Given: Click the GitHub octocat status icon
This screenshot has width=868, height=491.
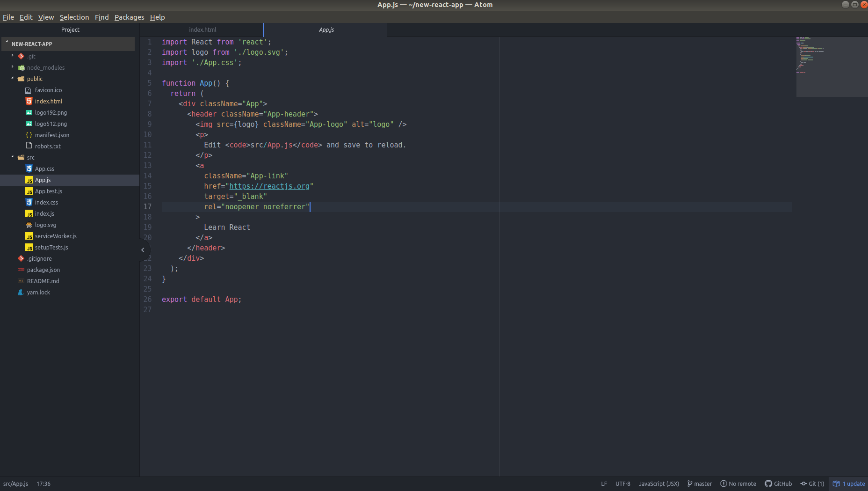Looking at the screenshot, I should [768, 484].
